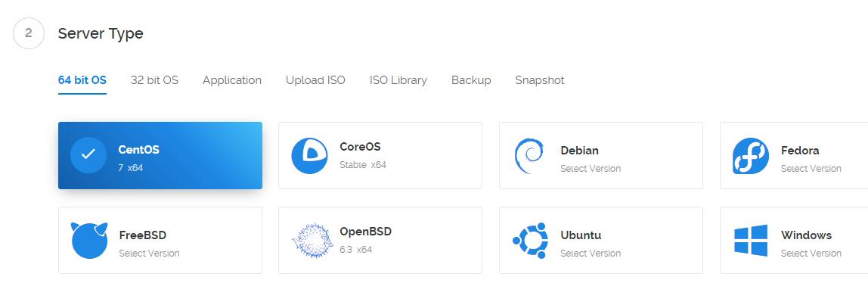
Task: Click the CentOS 7 x64 version text
Action: pos(131,167)
